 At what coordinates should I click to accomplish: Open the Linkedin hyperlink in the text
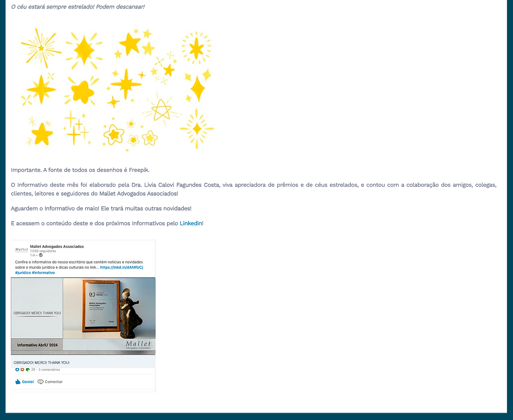(191, 223)
